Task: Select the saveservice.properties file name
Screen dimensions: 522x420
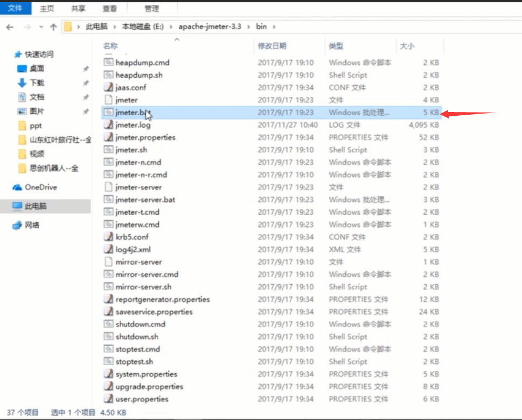Action: tap(154, 312)
